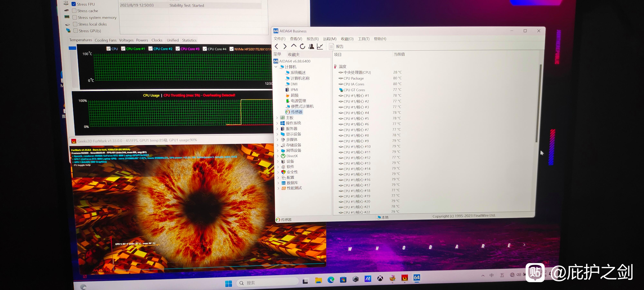The width and height of the screenshot is (644, 290).
Task: Click taskbar 搜索 search box
Action: click(x=267, y=282)
